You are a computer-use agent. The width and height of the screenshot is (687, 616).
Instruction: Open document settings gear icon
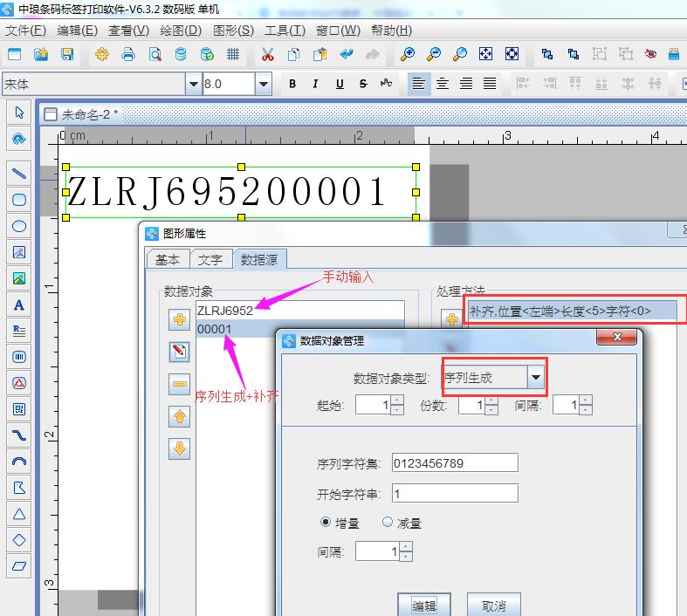tap(101, 54)
